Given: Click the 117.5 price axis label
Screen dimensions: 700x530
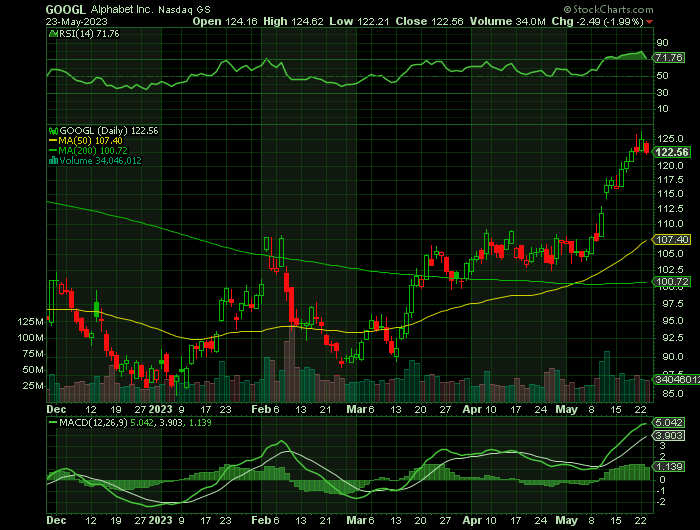Looking at the screenshot, I should click(x=670, y=180).
